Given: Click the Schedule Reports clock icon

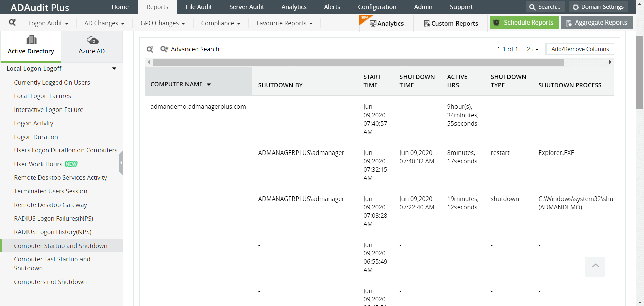Looking at the screenshot, I should coord(496,23).
